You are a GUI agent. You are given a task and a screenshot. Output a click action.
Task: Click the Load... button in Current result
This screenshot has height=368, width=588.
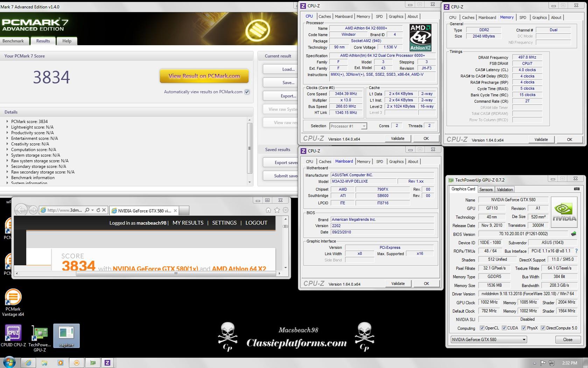pyautogui.click(x=281, y=69)
